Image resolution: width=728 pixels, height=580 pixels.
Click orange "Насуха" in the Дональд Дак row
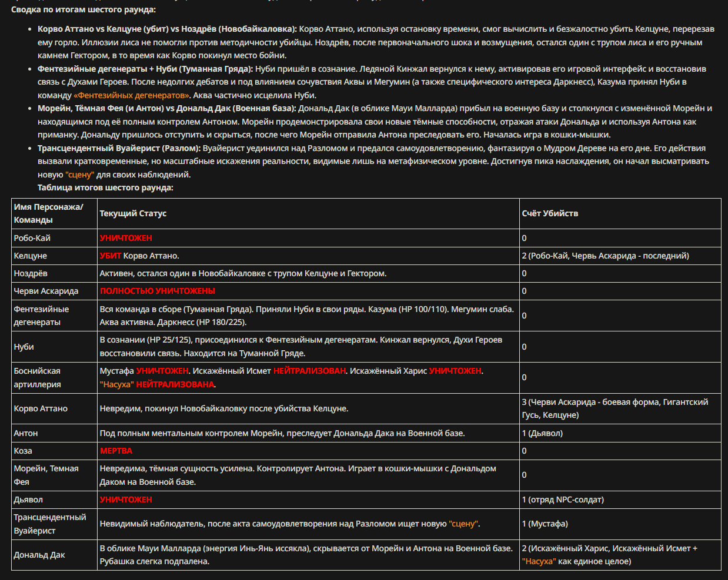[539, 561]
